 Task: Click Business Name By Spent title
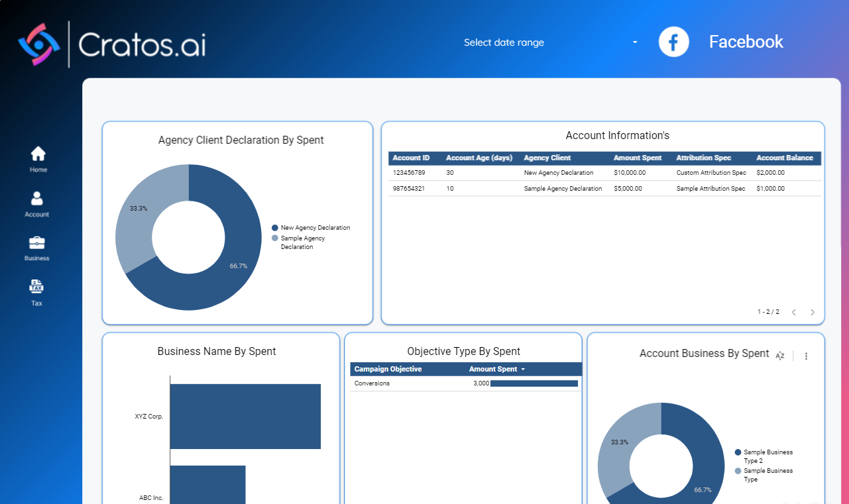click(217, 352)
